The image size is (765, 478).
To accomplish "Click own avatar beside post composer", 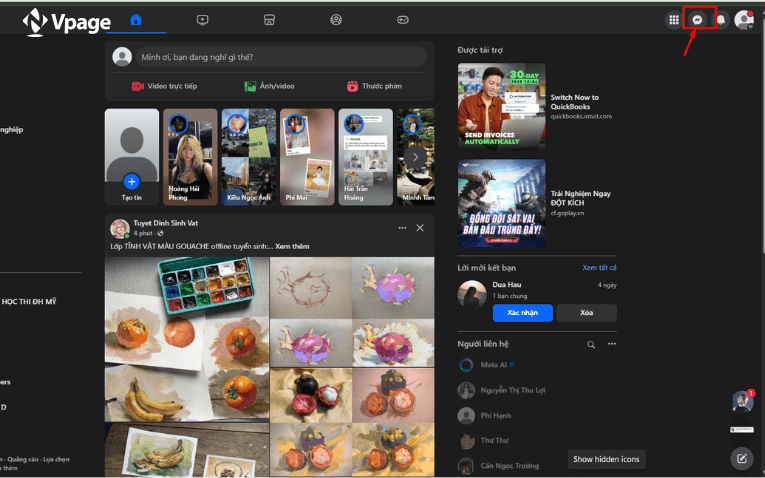I will pyautogui.click(x=122, y=57).
